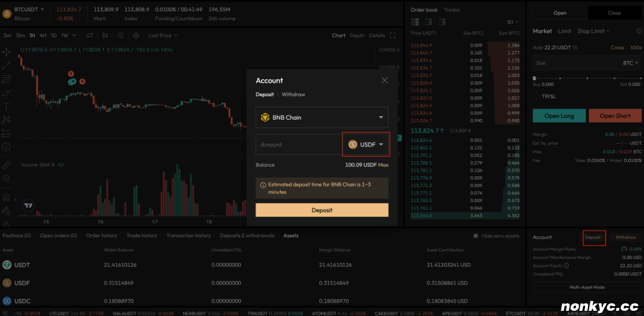Select the horizontal lines Fibonacci tool
Viewport: 644px width, 316px height.
[6, 79]
